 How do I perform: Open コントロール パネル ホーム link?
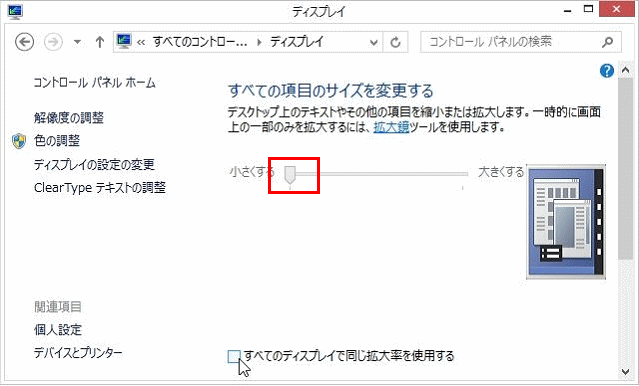pos(95,83)
